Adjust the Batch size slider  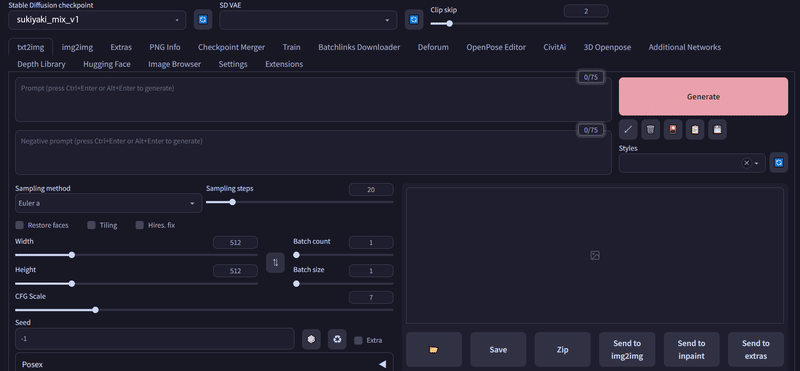click(343, 283)
